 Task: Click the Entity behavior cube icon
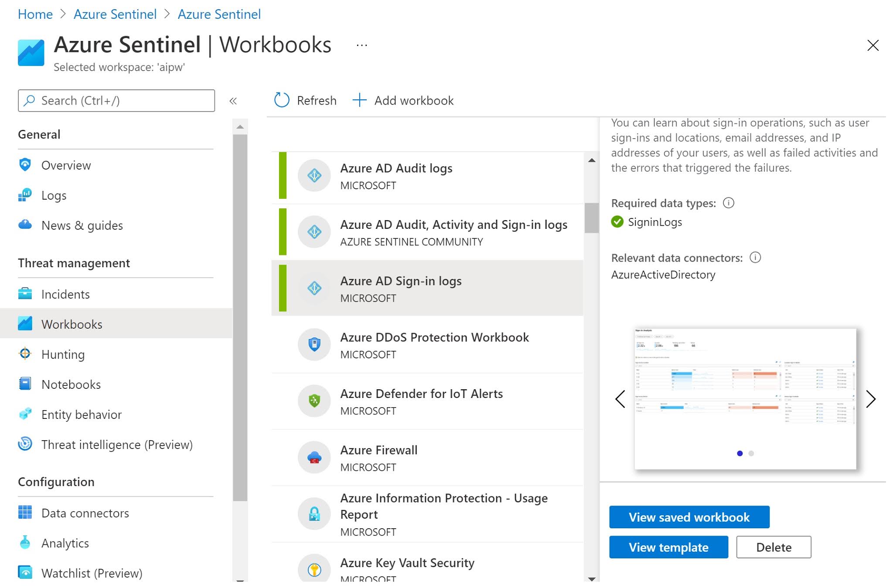[x=26, y=414]
